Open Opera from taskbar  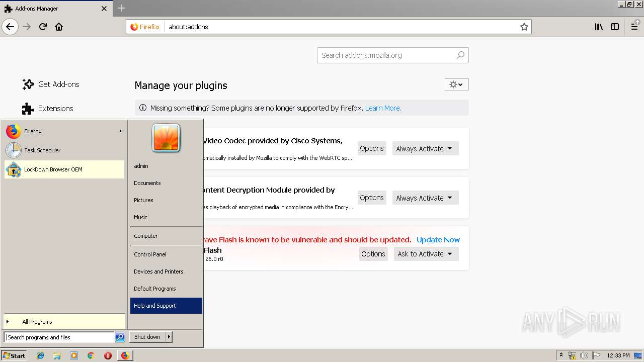[108, 355]
